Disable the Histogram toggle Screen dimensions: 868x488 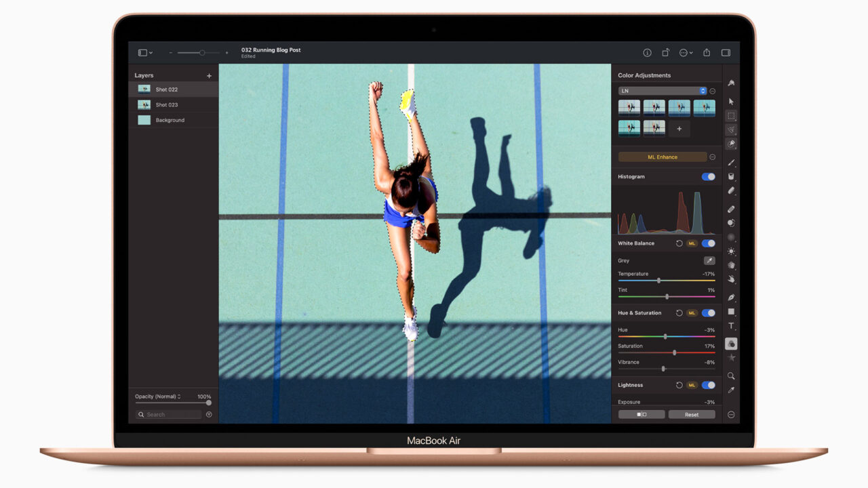click(708, 176)
